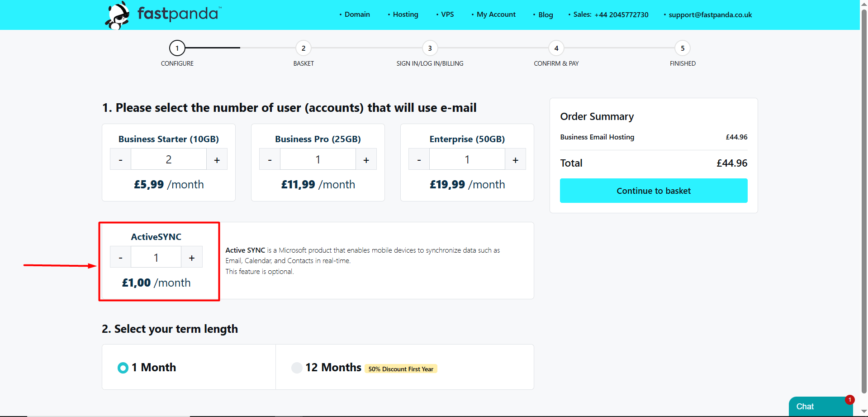The height and width of the screenshot is (417, 868).
Task: Click 'This feature is optional.' text
Action: [260, 271]
